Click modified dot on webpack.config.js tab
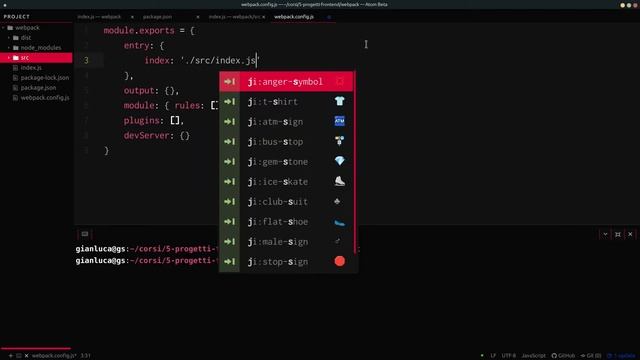Screen dimensions: 640x360 point(329,17)
